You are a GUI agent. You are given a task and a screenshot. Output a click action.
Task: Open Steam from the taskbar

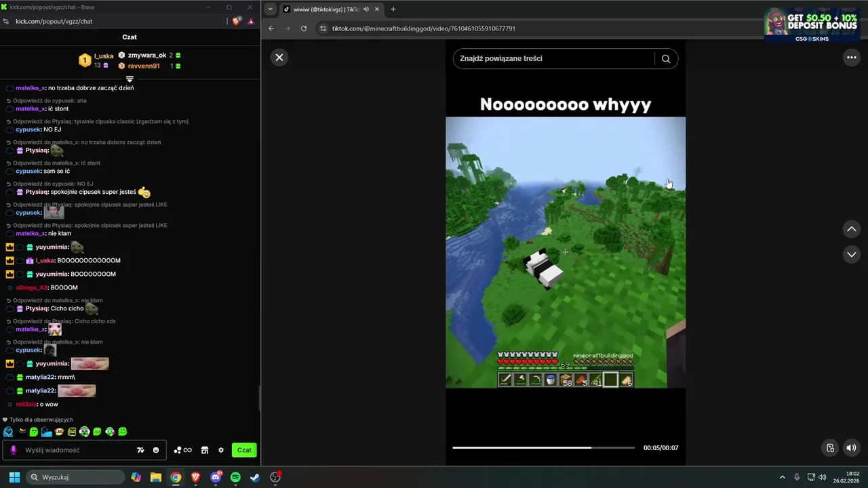255,477
